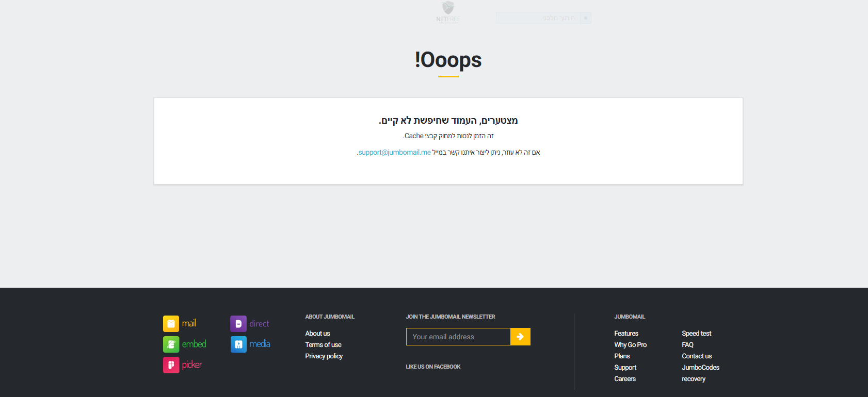
Task: Open the pink picker product icon
Action: [171, 365]
